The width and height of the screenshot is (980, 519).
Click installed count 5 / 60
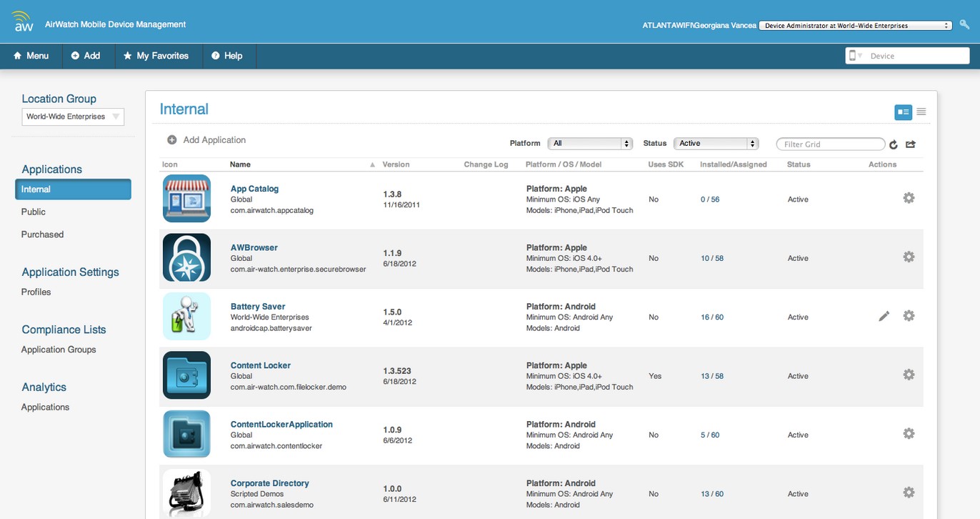coord(710,435)
